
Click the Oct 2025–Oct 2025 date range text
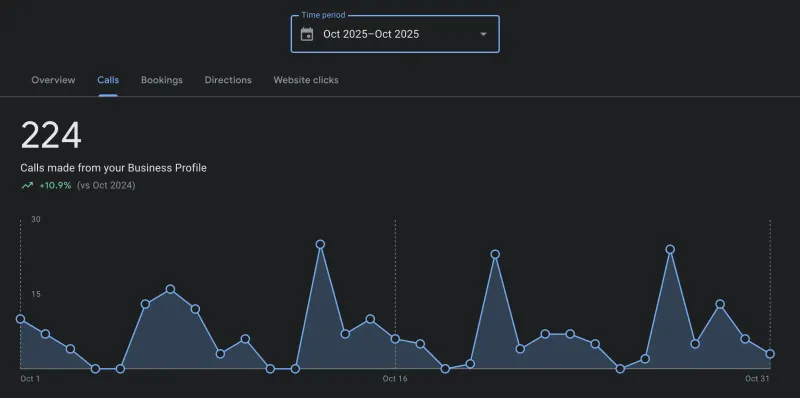pos(371,35)
